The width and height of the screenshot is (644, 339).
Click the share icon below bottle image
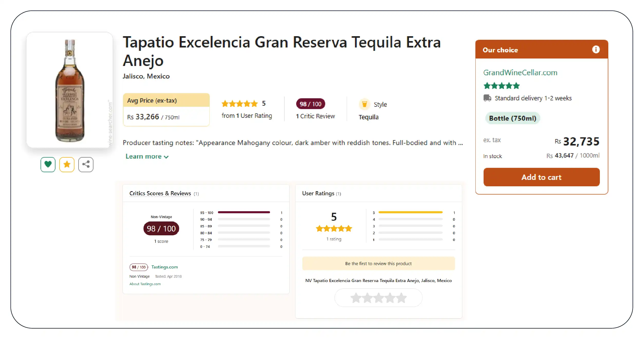point(86,164)
